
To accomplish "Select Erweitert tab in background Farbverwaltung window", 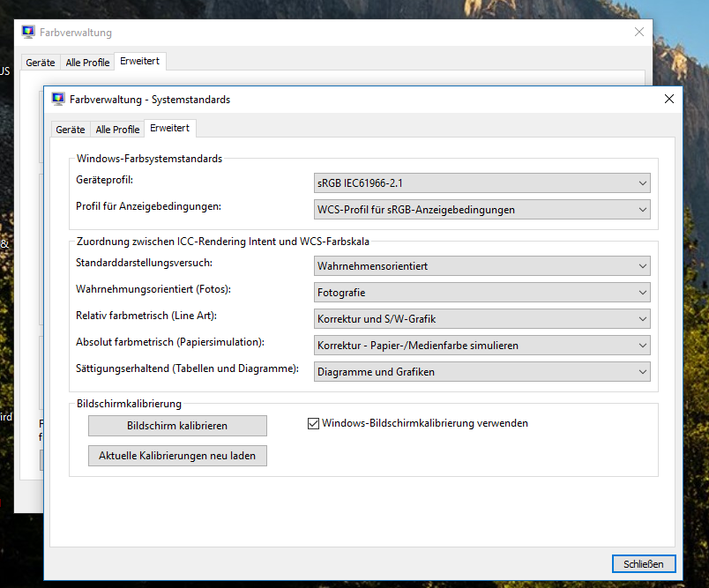I will pos(140,61).
